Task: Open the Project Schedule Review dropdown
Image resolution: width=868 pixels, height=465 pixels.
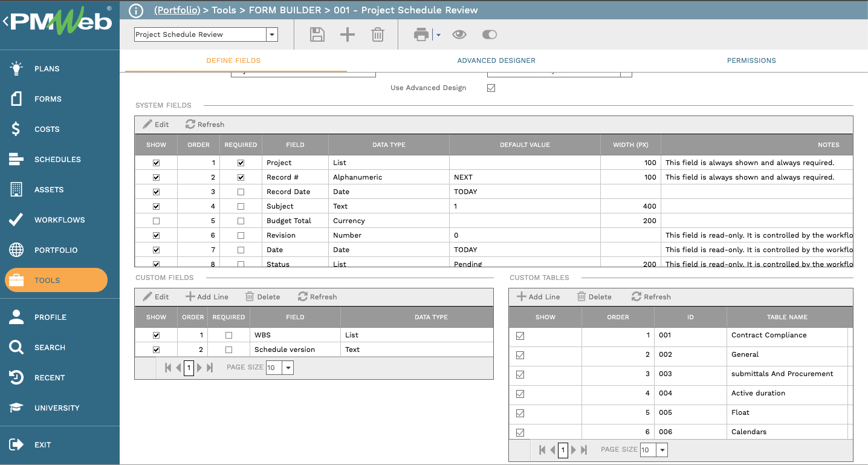Action: click(272, 34)
